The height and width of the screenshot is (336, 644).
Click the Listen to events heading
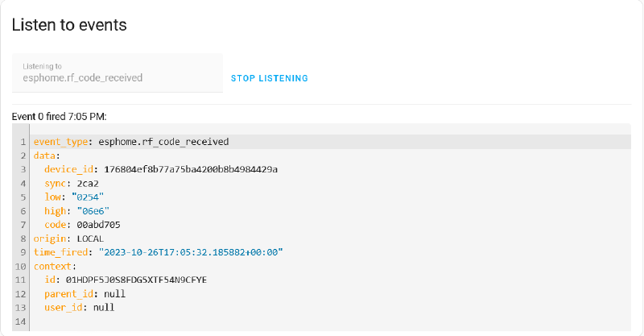[x=69, y=25]
